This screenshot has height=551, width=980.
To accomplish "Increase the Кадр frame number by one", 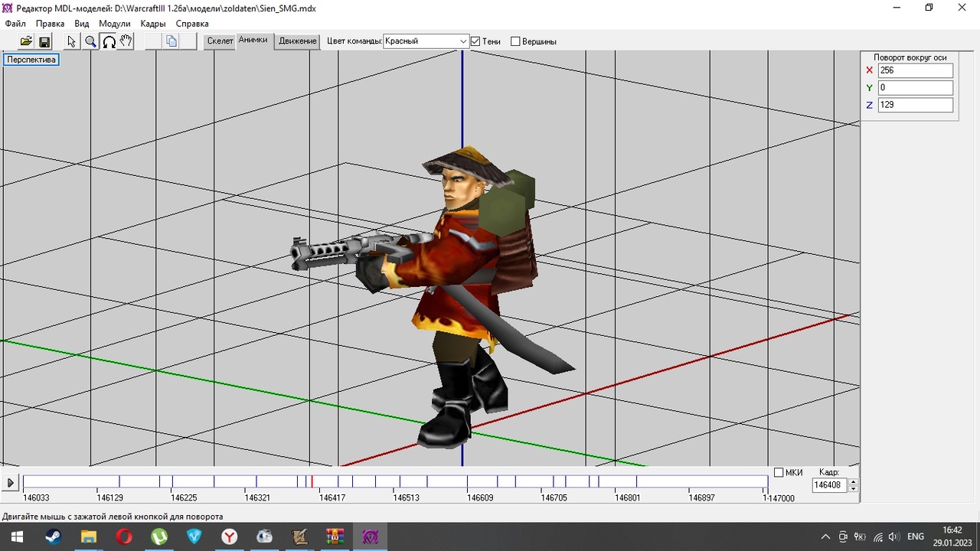I will point(854,481).
